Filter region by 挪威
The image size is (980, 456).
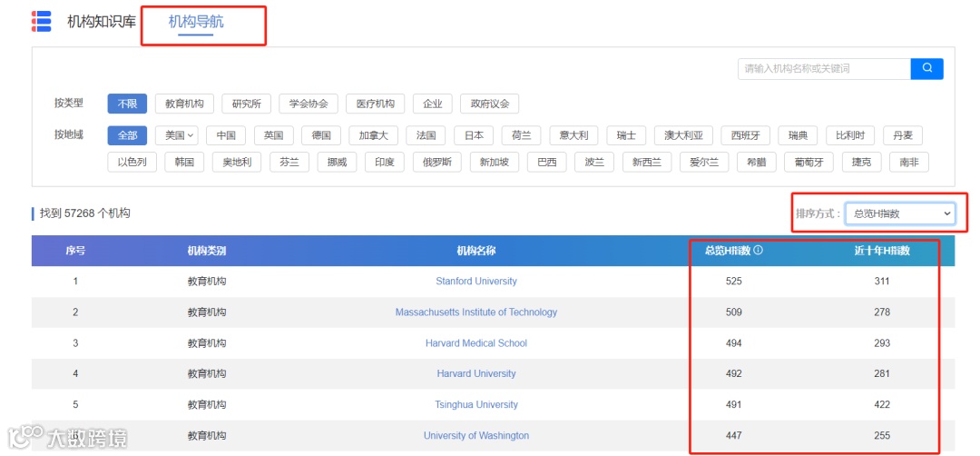(337, 162)
